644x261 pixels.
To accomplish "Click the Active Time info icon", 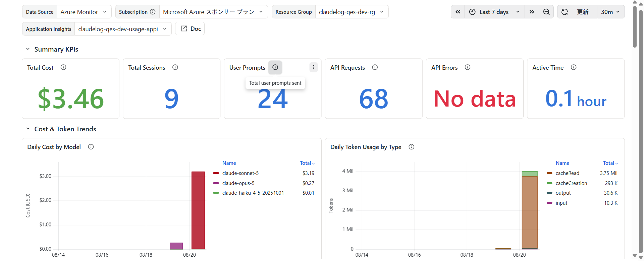I will click(574, 67).
